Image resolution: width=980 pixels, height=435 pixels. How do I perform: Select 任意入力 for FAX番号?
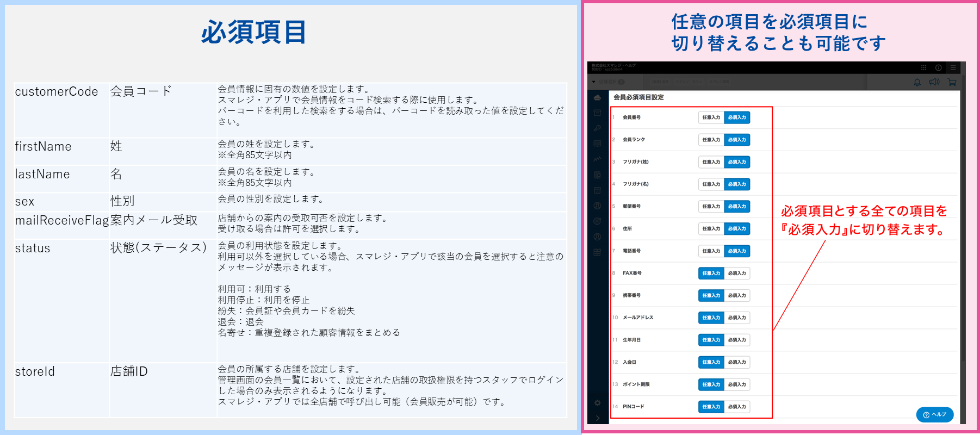tap(711, 274)
